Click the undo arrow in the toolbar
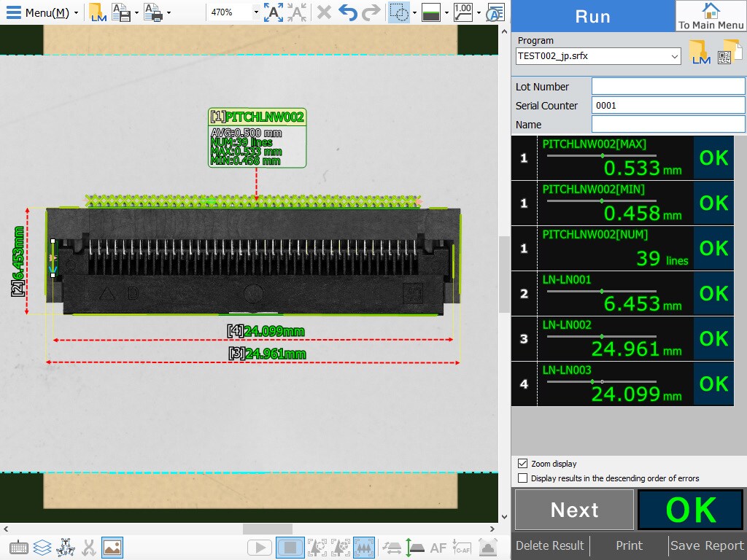Screen dimensions: 747x560 (348, 12)
